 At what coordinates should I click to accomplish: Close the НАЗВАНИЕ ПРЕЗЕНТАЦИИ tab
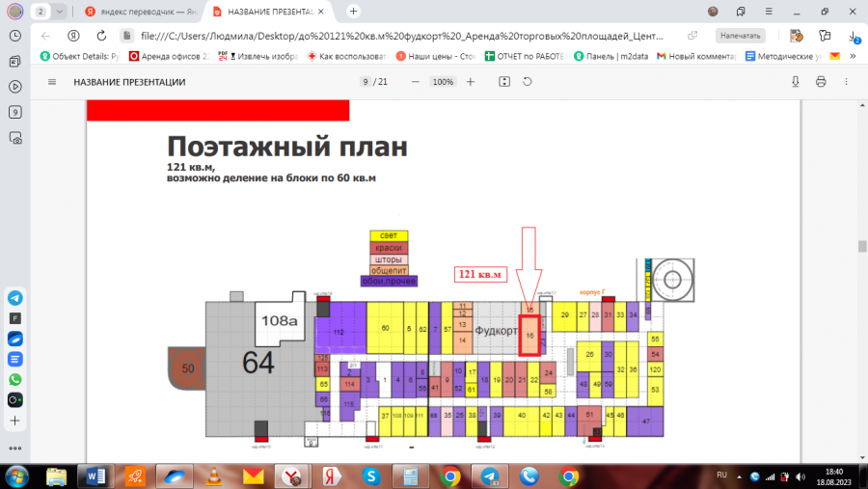[321, 12]
